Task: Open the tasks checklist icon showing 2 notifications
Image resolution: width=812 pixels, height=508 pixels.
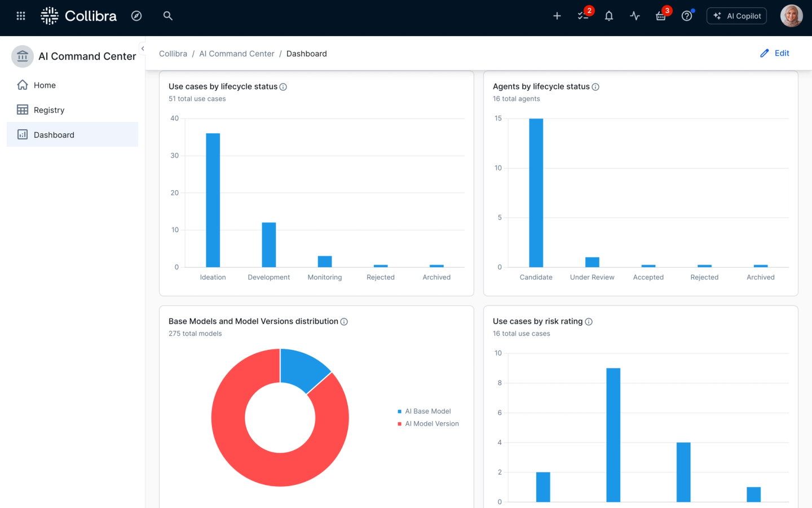Action: [583, 16]
